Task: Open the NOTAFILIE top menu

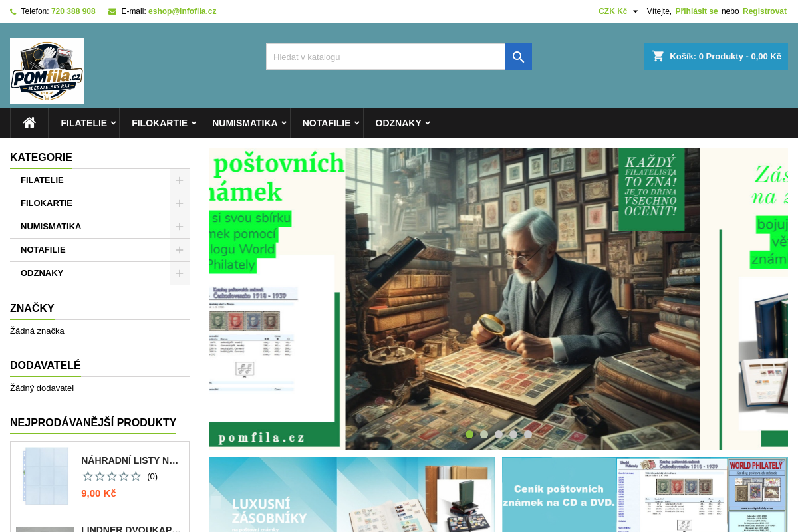Action: tap(327, 123)
